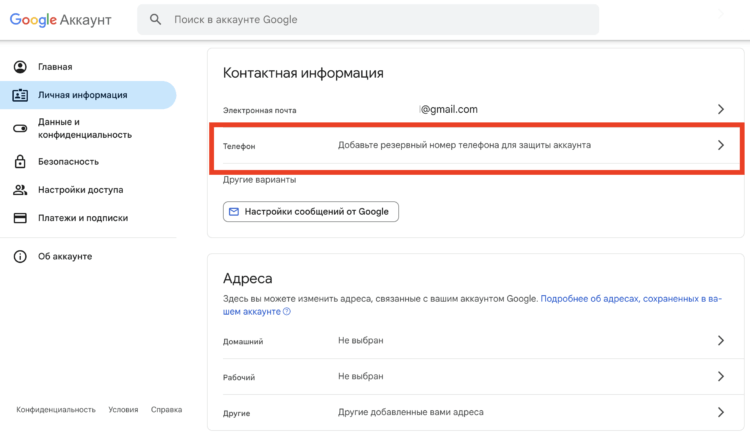This screenshot has height=433, width=750.
Task: Click Не выбран in the Рабочий row
Action: point(361,377)
